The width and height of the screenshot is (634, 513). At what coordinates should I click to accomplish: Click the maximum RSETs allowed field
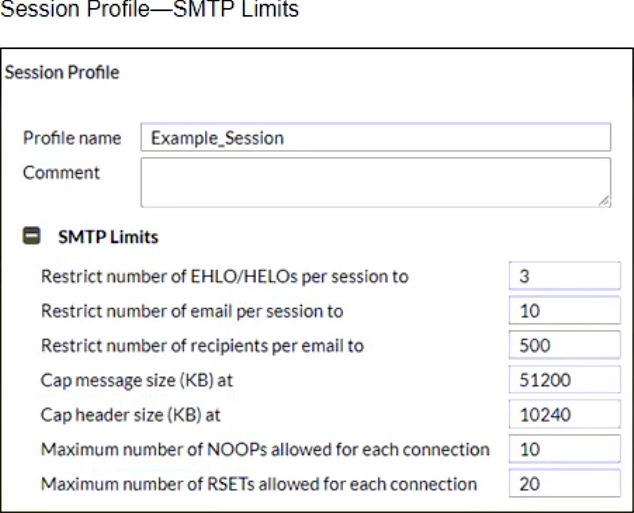pyautogui.click(x=564, y=483)
